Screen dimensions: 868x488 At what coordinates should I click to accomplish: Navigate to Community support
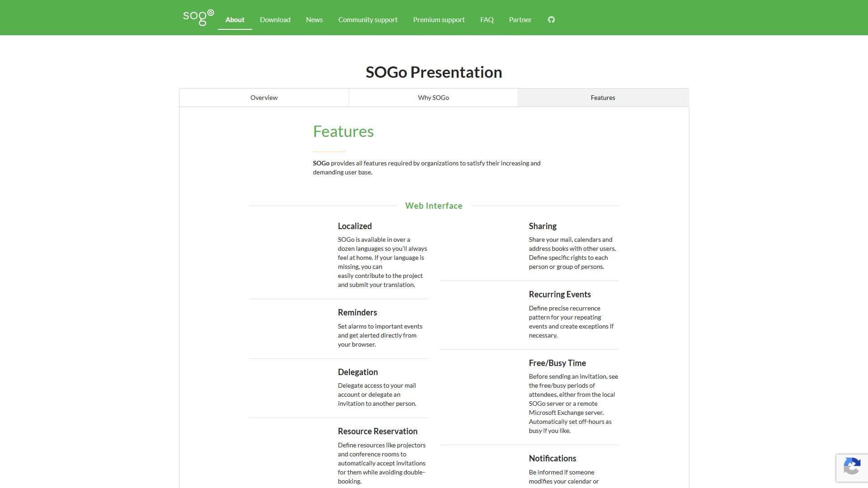(x=368, y=19)
